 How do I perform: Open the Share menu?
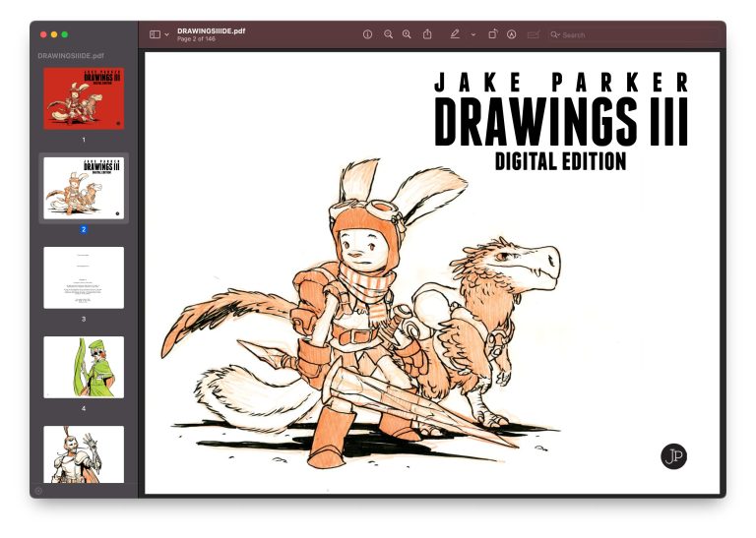pos(427,34)
